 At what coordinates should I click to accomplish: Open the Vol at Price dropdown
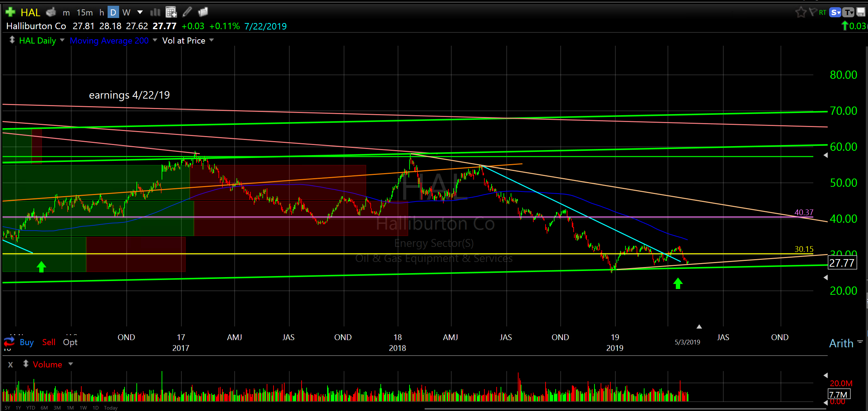(212, 40)
